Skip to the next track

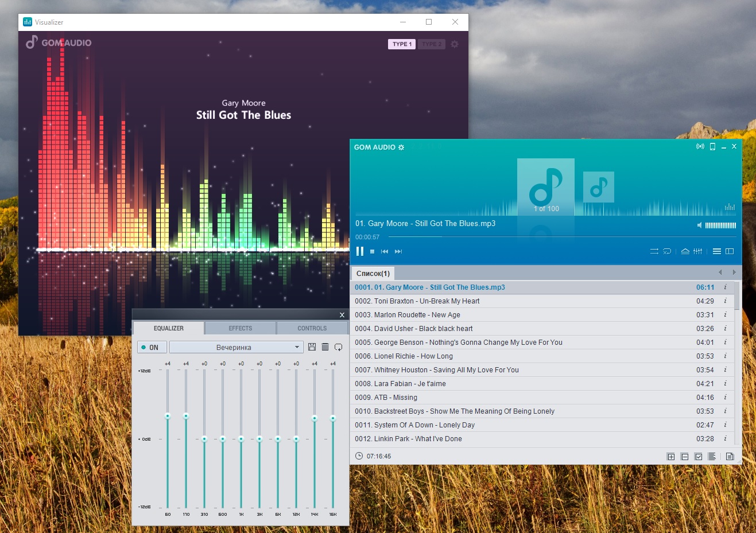(398, 251)
